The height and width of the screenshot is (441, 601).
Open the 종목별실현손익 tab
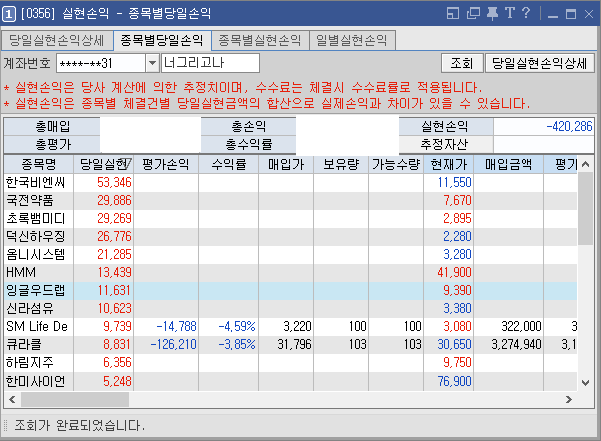click(x=260, y=41)
